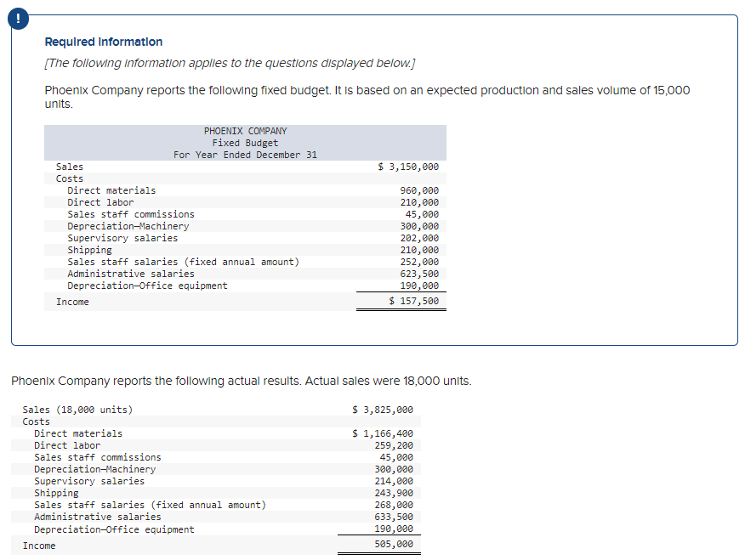Click actual supervisory salaries 214,000
The width and height of the screenshot is (745, 560).
click(x=394, y=481)
